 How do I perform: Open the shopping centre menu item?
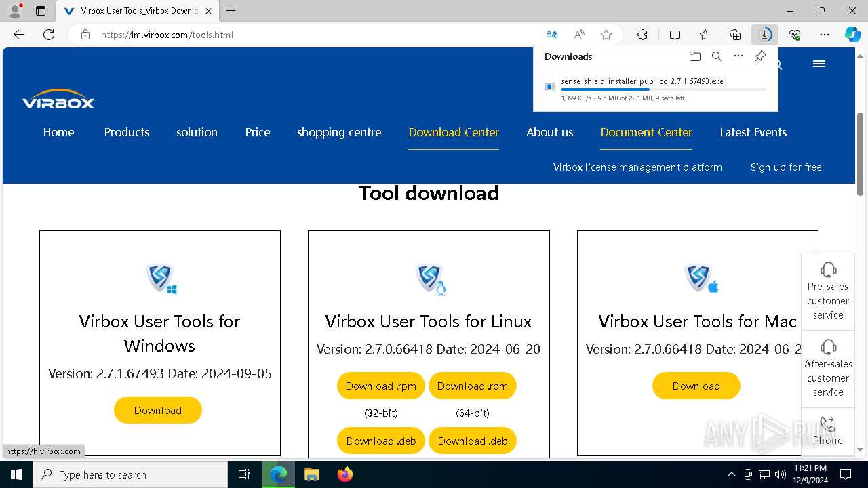pyautogui.click(x=339, y=132)
